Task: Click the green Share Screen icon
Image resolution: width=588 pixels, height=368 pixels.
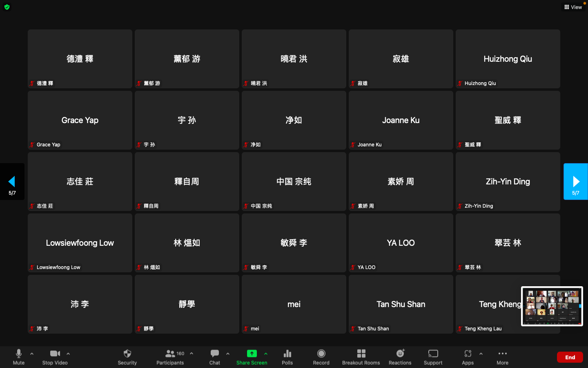Action: (x=252, y=354)
